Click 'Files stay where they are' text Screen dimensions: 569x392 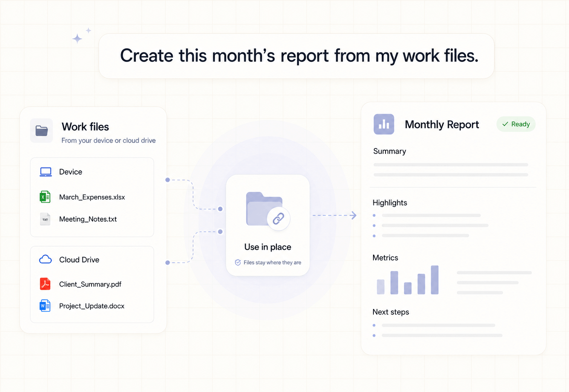click(x=272, y=262)
